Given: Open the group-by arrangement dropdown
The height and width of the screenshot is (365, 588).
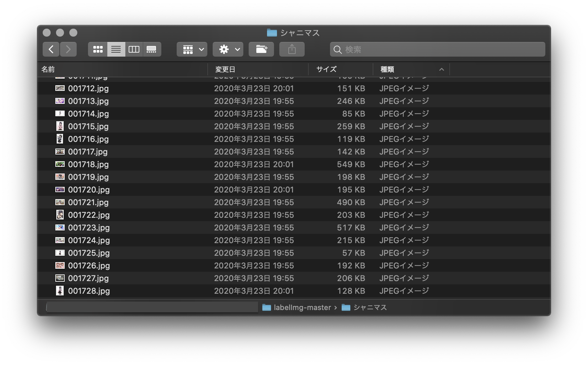Looking at the screenshot, I should click(192, 49).
